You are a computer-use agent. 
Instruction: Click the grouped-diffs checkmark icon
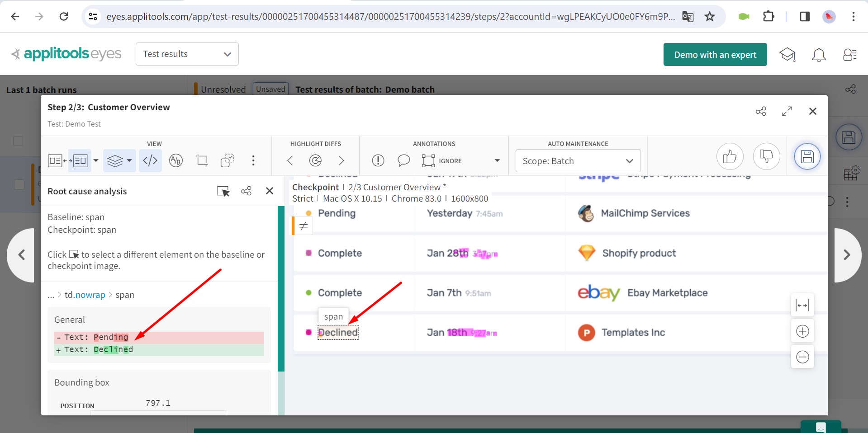tap(227, 160)
